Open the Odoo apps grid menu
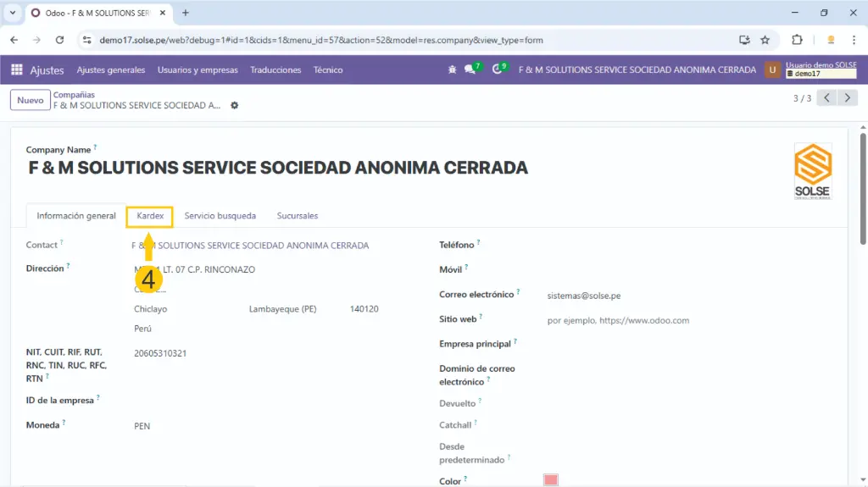Screen dimensions: 868x487 (x=17, y=70)
